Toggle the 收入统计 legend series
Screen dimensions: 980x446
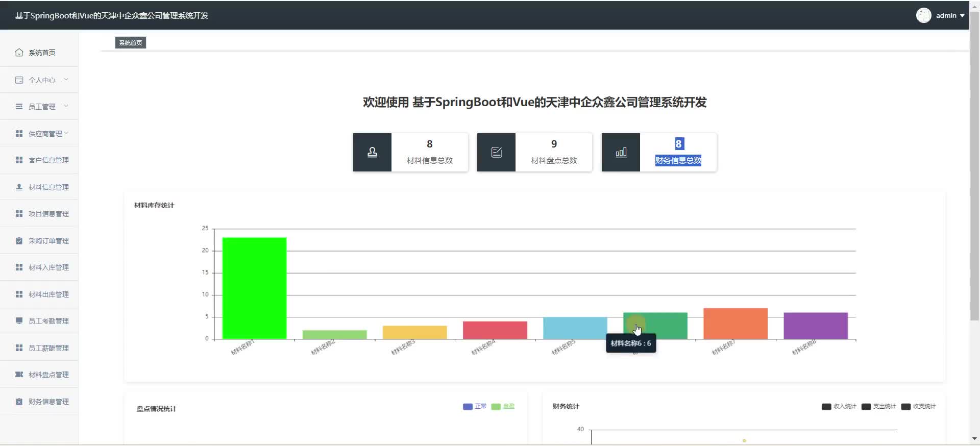click(839, 407)
